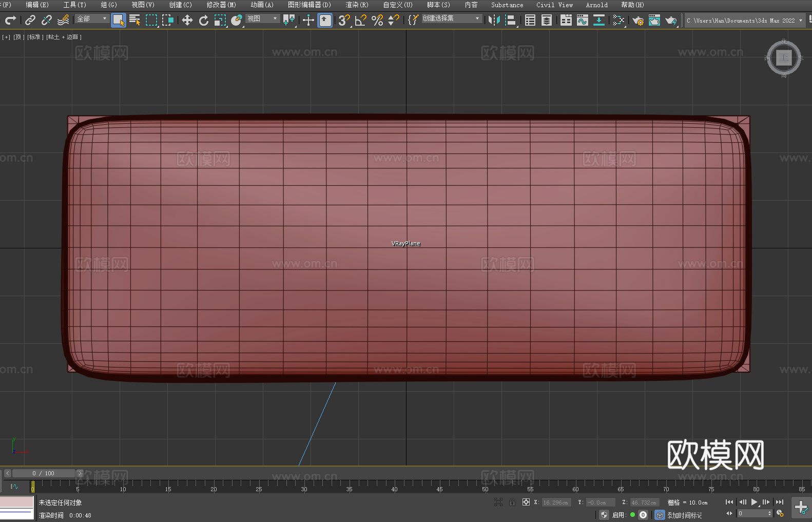Screen dimensions: 812x522
Task: Select the Link tool (Select and Link)
Action: click(30, 20)
